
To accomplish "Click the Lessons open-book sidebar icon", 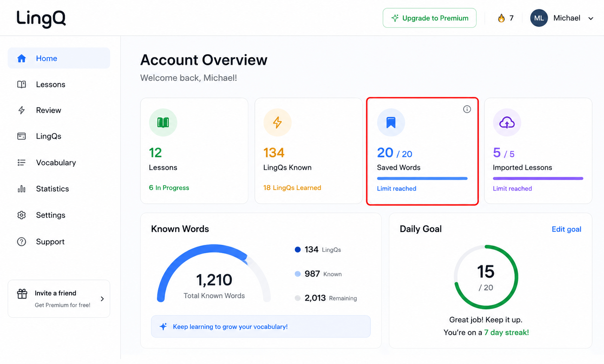I will [22, 84].
